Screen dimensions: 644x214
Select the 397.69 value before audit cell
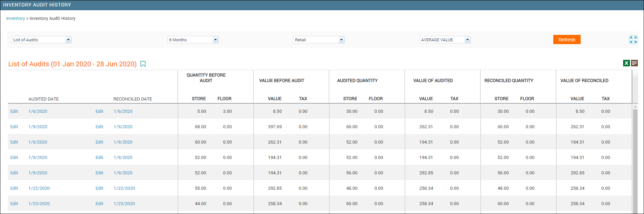[275, 126]
